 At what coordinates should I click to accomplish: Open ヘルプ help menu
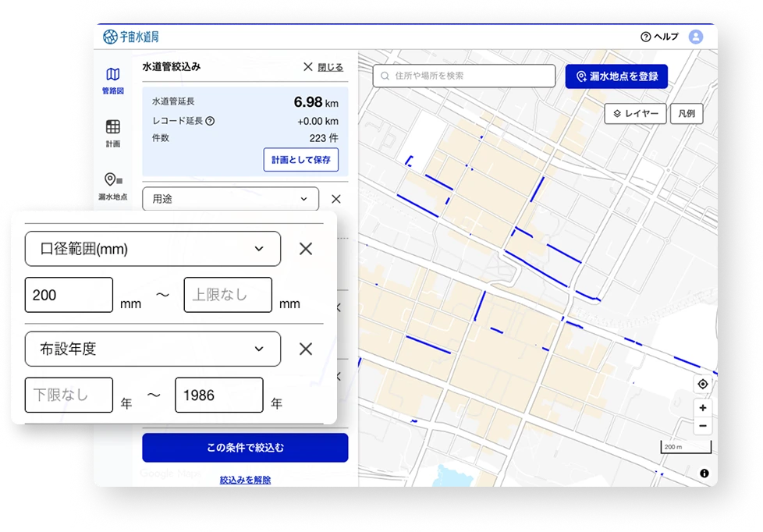pos(659,37)
